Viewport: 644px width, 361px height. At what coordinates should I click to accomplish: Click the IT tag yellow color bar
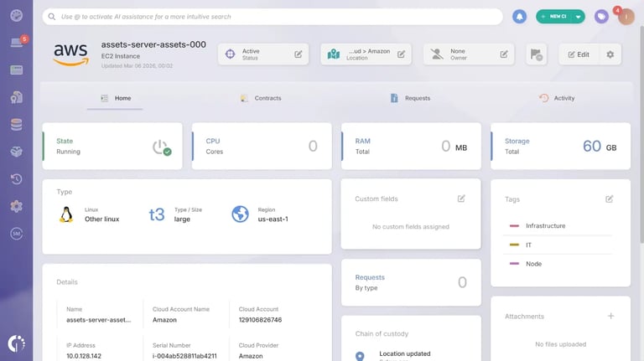coord(514,245)
